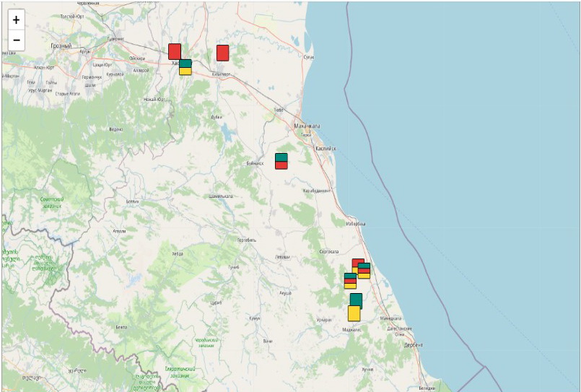Screen dimensions: 581x392
Task: Click the solid yellow marker above Madzhalis
Action: pyautogui.click(x=354, y=314)
